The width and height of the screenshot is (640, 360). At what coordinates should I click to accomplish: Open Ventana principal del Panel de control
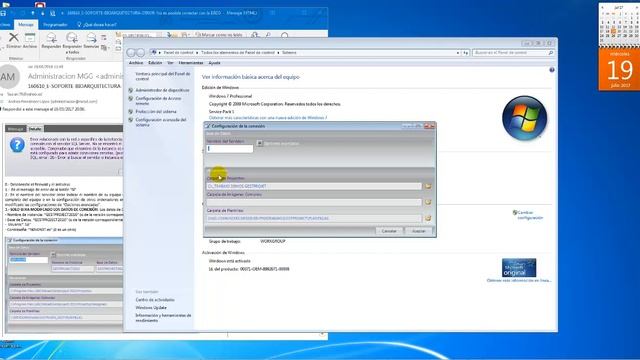(x=163, y=76)
